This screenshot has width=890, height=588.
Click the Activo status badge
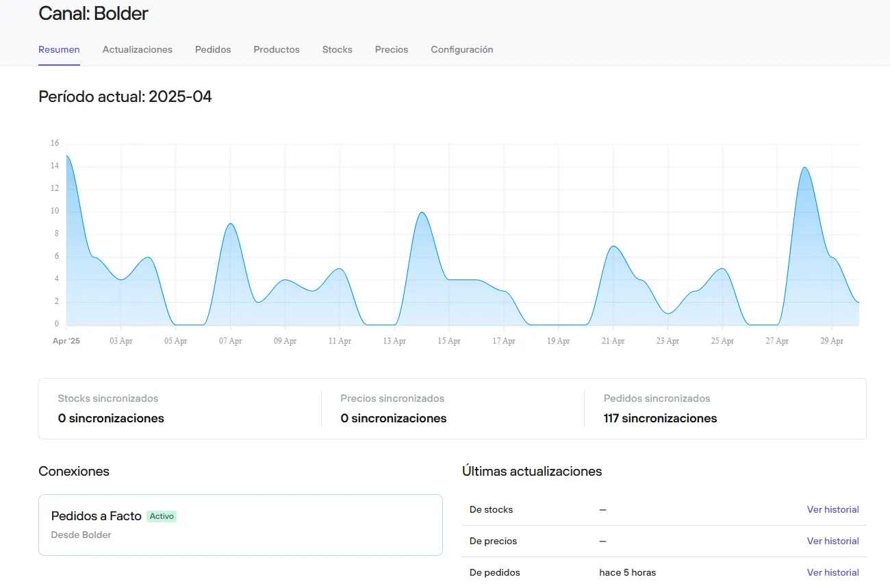point(162,516)
